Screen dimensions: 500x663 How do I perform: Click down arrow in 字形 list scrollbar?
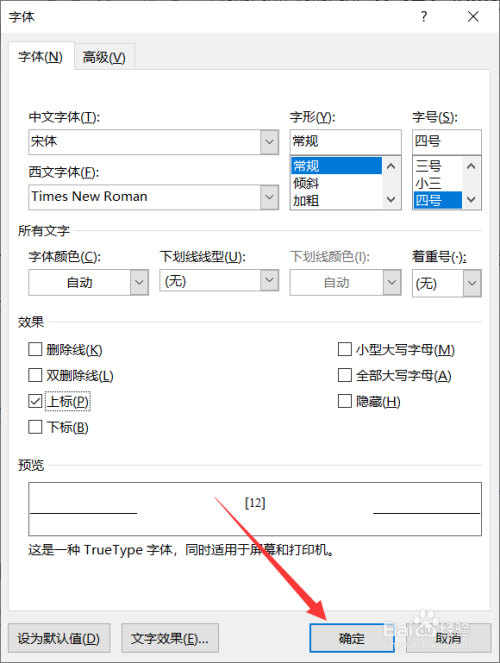391,199
